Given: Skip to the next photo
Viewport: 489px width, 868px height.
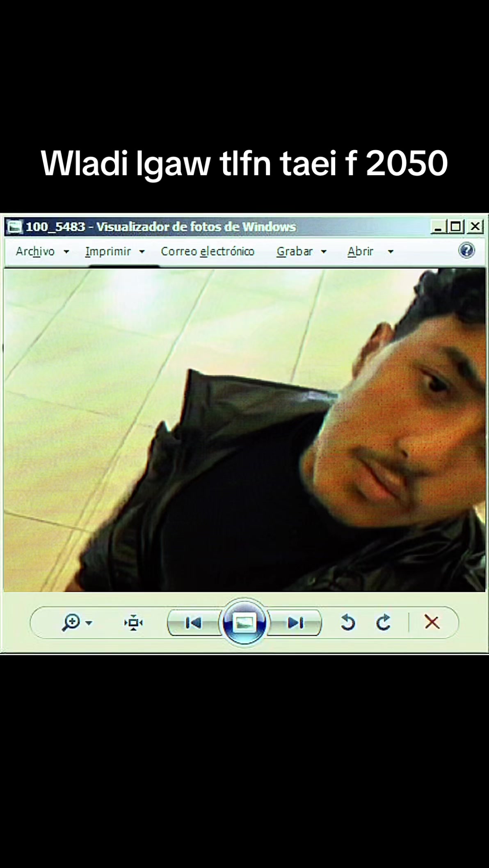Looking at the screenshot, I should (x=295, y=623).
